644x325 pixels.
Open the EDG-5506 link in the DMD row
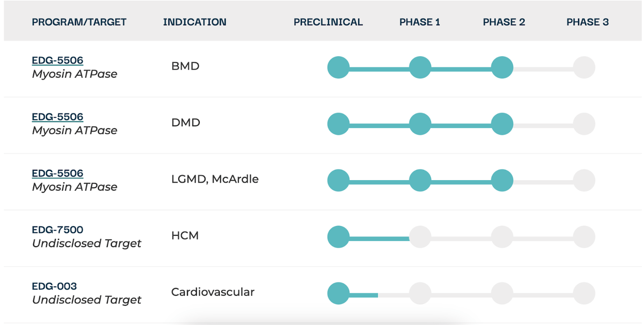tap(57, 117)
